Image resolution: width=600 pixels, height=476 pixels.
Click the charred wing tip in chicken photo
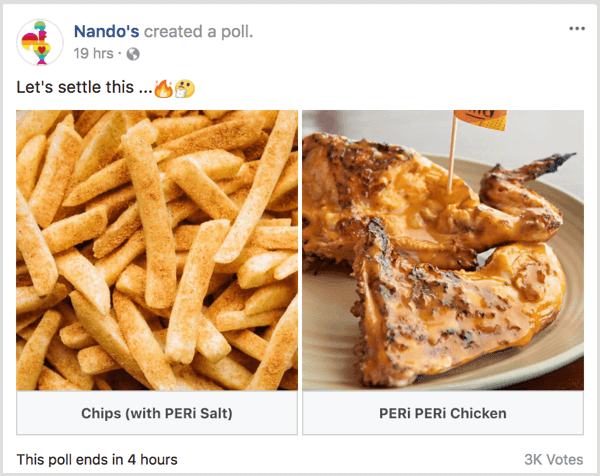[558, 160]
